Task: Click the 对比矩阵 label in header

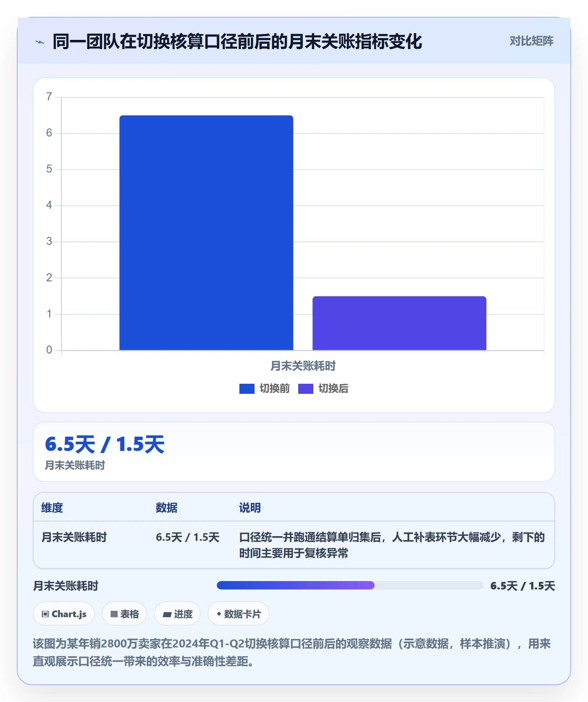Action: click(x=532, y=41)
